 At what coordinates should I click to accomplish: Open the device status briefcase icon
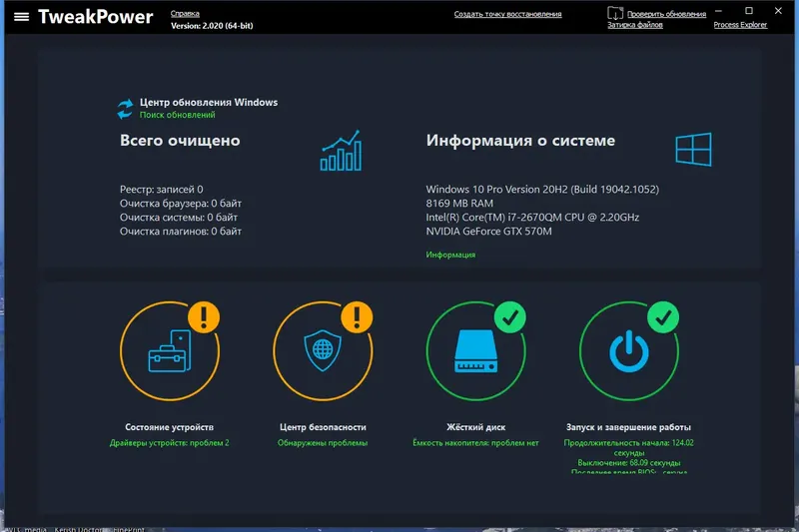(x=170, y=351)
